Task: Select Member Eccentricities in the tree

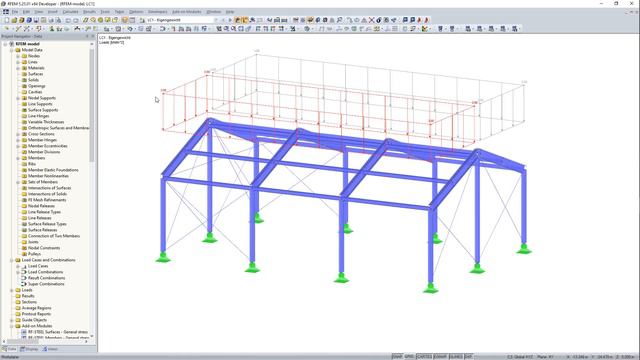Action: tap(47, 146)
